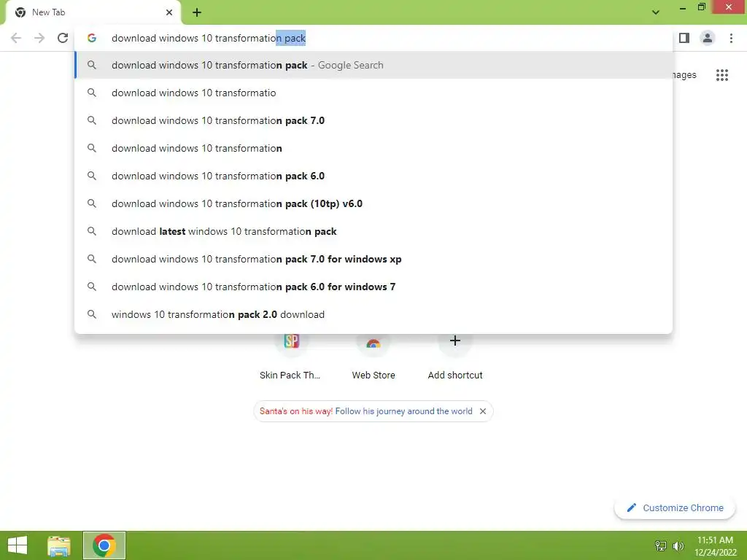Open the tab search chevron

[656, 12]
